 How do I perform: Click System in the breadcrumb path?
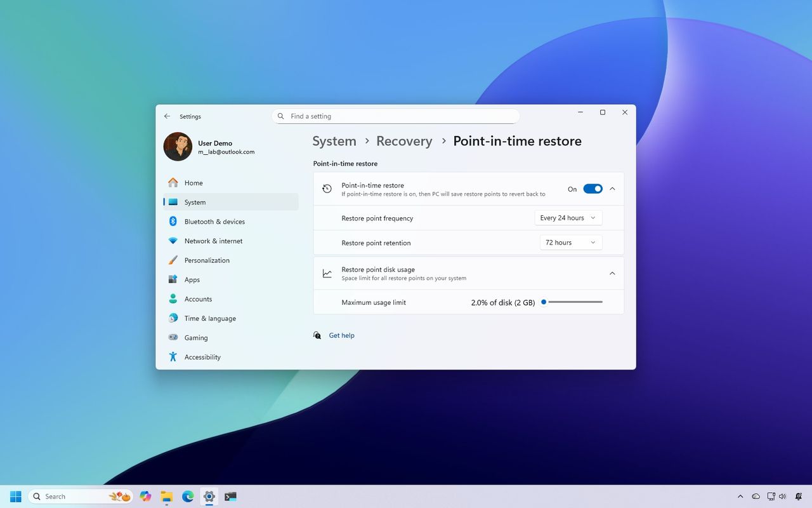point(334,141)
